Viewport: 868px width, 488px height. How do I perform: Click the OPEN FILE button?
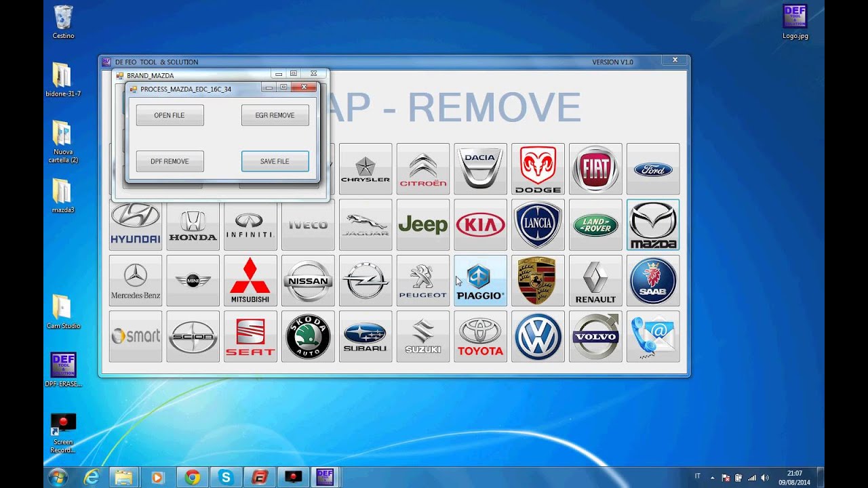(x=170, y=115)
